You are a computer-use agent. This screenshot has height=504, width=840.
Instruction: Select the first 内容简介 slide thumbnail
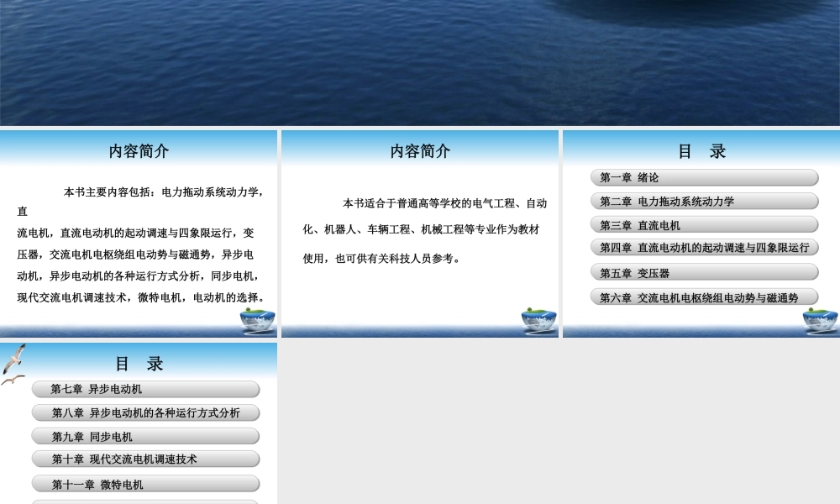[139, 234]
